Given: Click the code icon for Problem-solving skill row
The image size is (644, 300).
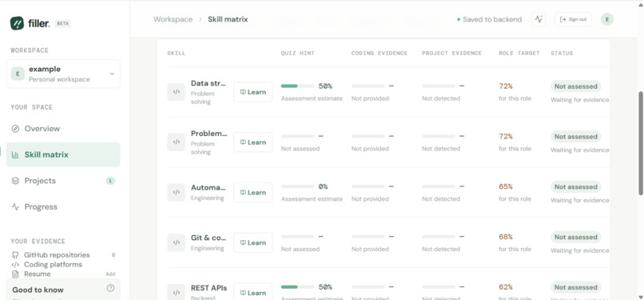Looking at the screenshot, I should (x=177, y=142).
